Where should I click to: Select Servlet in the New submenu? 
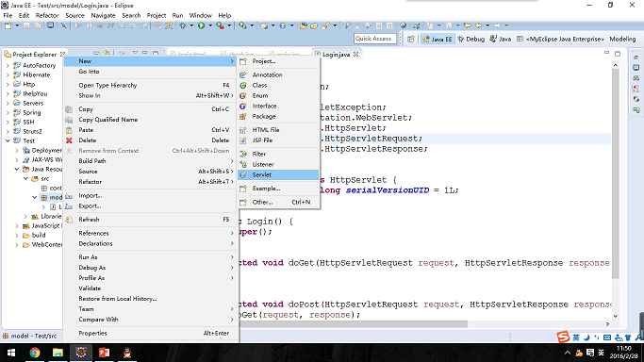coord(278,174)
